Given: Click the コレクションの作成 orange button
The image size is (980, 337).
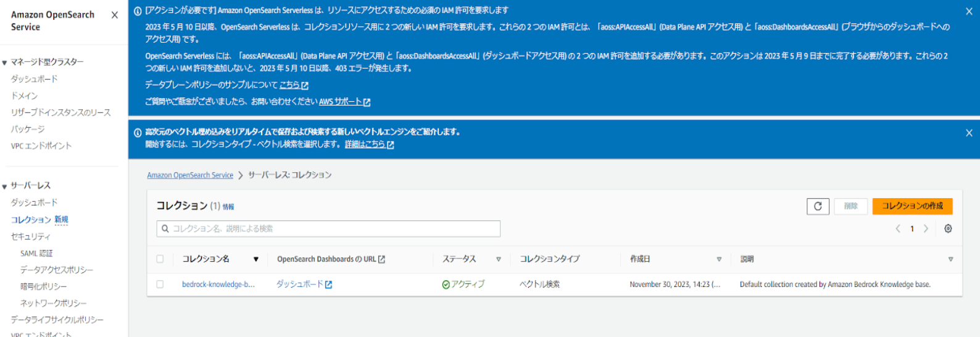Looking at the screenshot, I should 912,206.
